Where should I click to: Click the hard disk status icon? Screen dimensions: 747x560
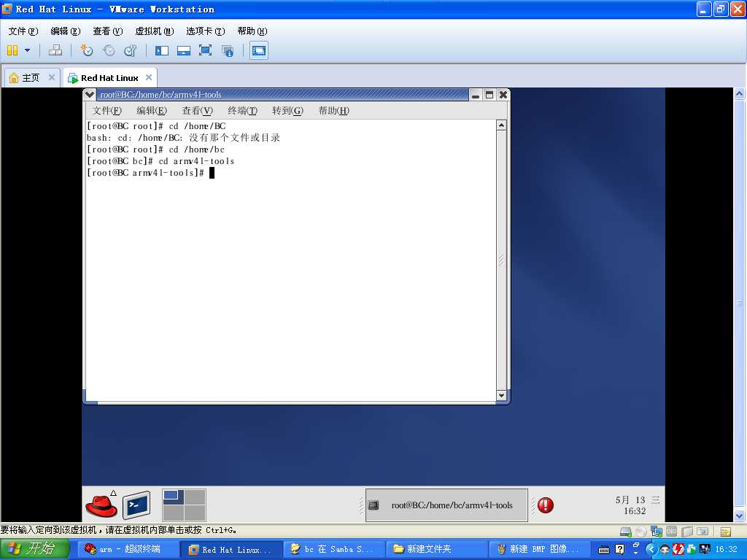pos(625,532)
